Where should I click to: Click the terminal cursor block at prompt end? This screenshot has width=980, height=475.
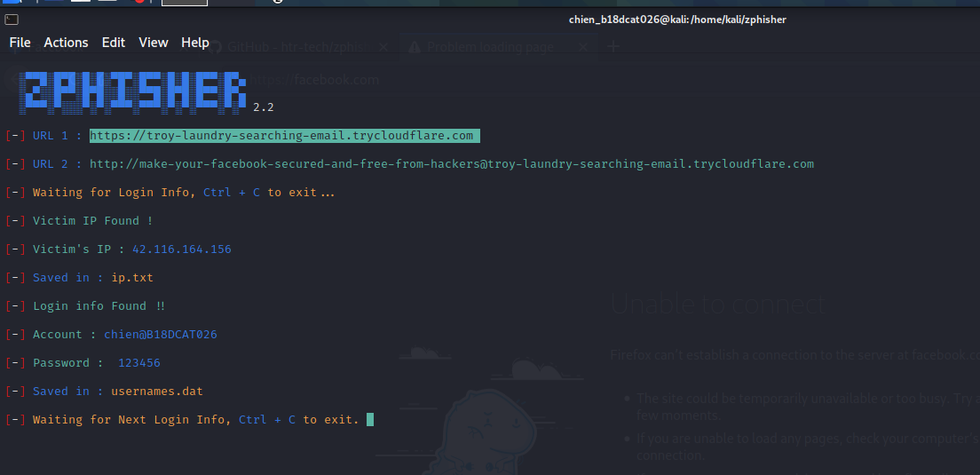click(x=370, y=419)
